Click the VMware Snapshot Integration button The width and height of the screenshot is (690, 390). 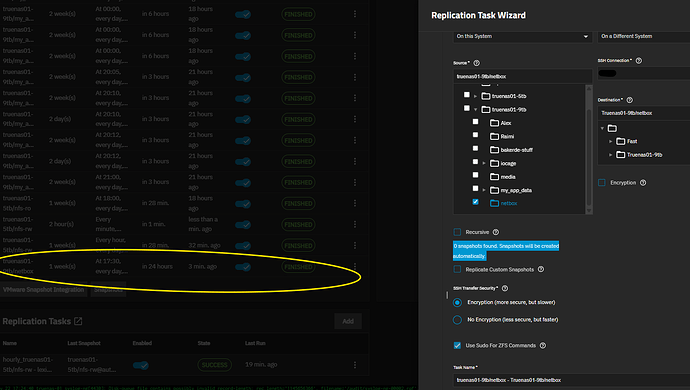click(44, 290)
